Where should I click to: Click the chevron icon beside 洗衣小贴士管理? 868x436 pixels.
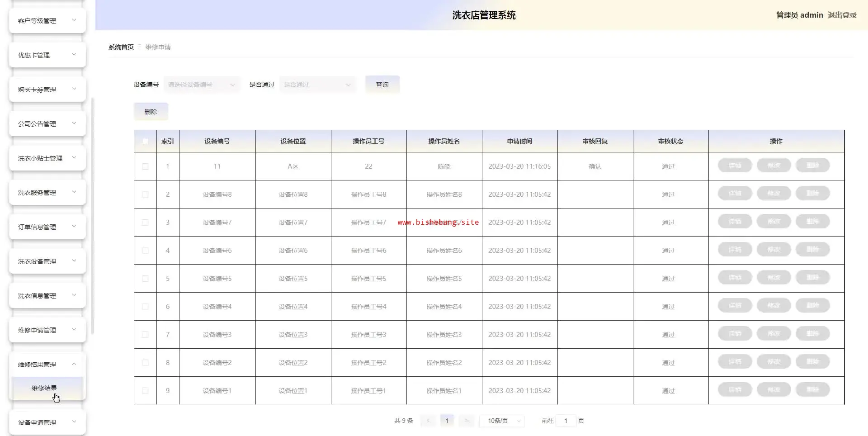point(74,158)
